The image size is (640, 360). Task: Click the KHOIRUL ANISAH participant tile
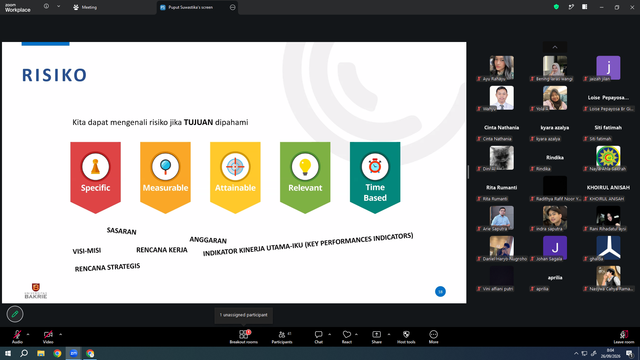(608, 188)
